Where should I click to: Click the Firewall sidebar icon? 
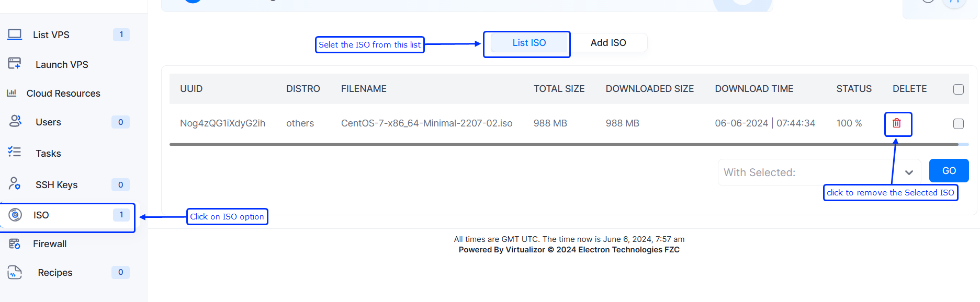tap(15, 243)
